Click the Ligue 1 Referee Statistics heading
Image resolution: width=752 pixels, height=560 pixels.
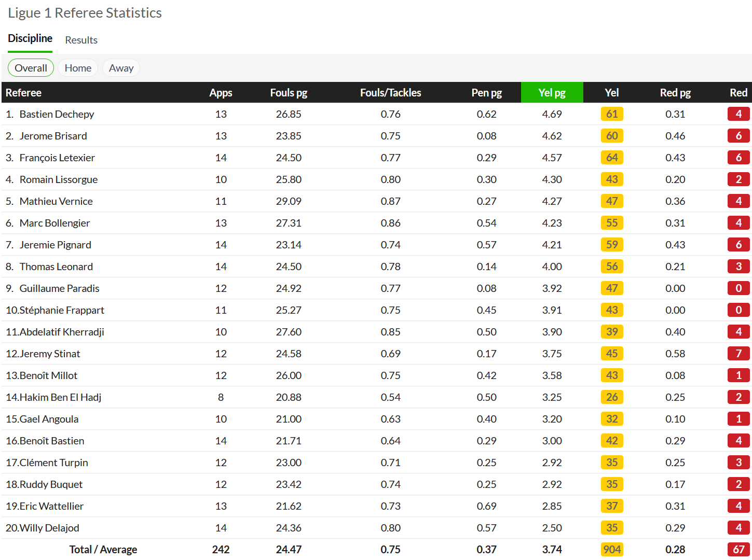85,13
